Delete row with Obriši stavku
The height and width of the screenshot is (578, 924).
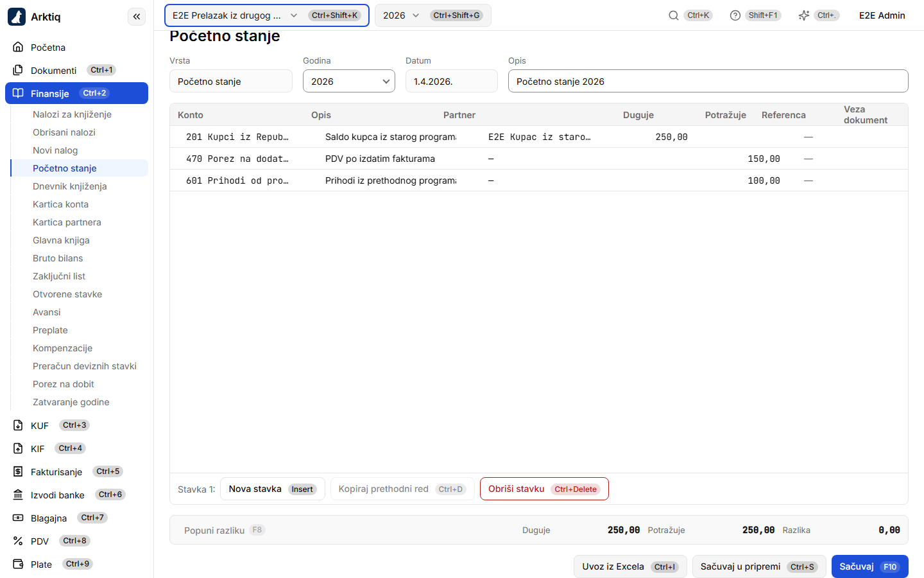pos(544,489)
